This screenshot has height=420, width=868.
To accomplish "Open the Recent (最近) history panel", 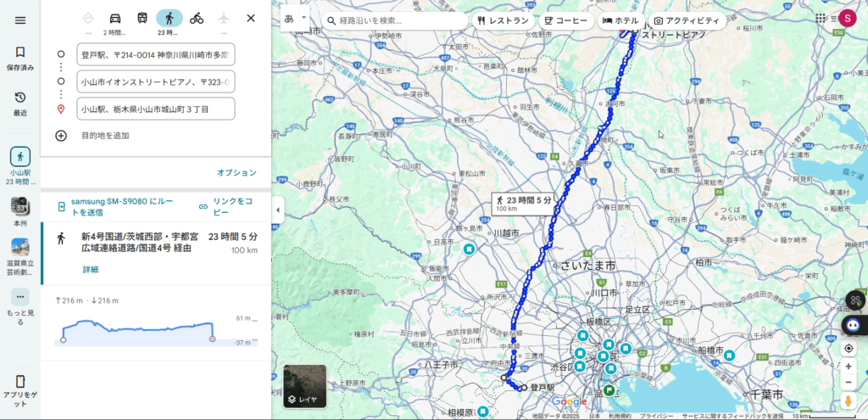I will pos(20,104).
